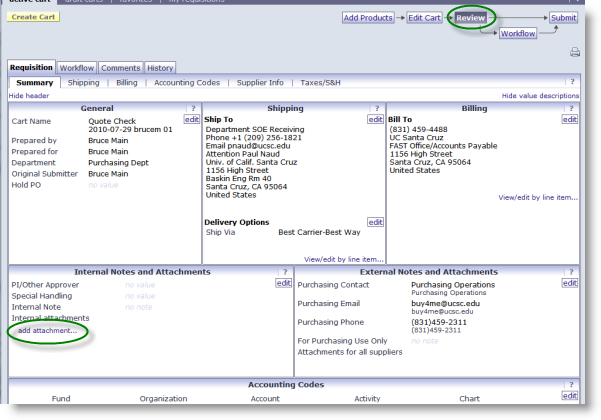Open help for the Shipping section
Screen dimensions: 601x420
click(376, 107)
